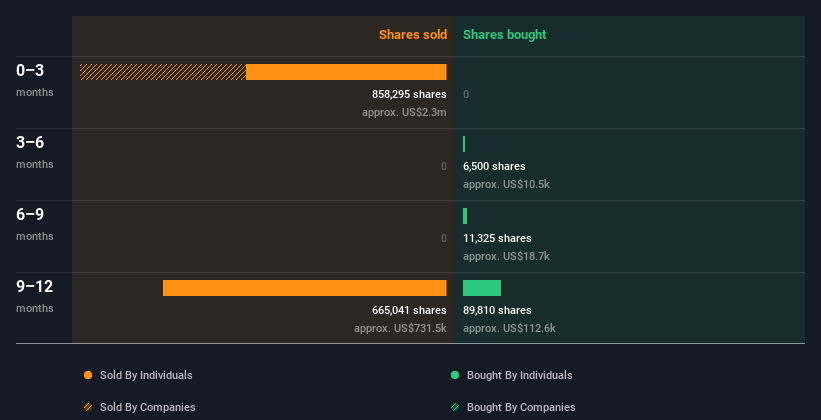Click the zero bought value in 0–3 months
Viewport: 821px width, 420px height.
point(466,94)
